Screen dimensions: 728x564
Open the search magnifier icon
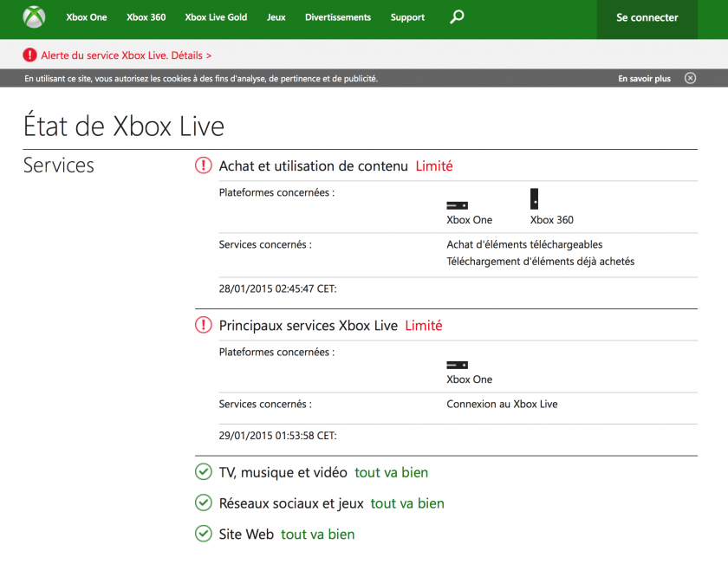(457, 16)
